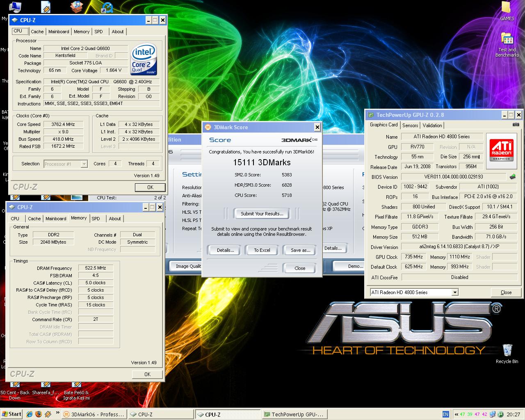Click the Demo button in 3DMark06 window
Viewport: 525px width, 420px height.
[x=349, y=266]
